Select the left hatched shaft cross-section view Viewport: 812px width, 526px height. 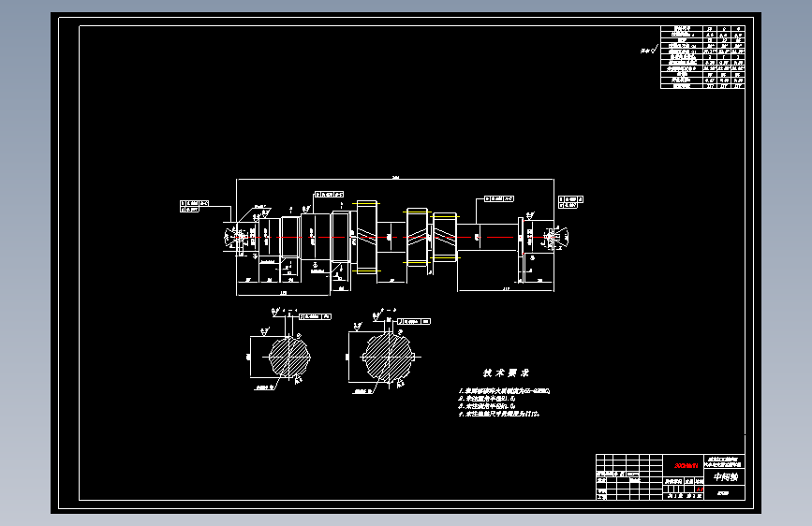coord(289,357)
